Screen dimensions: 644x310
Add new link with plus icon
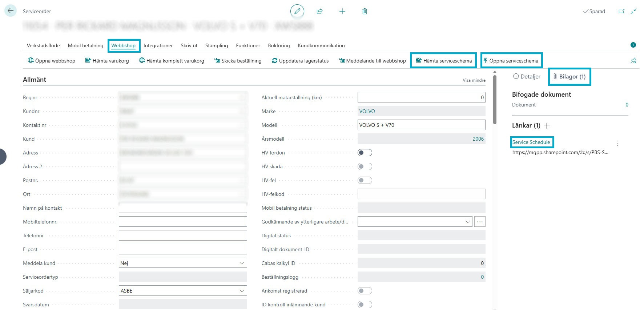click(547, 126)
